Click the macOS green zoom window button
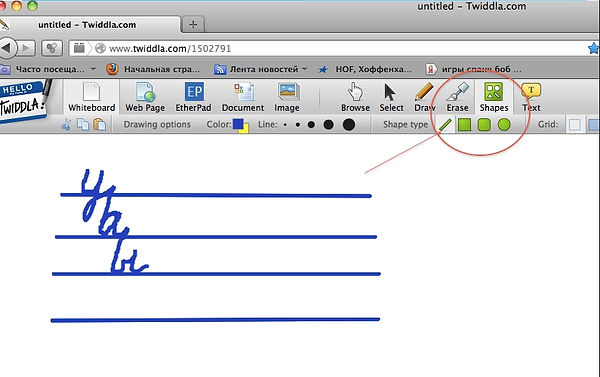600x377 pixels. click(x=33, y=5)
